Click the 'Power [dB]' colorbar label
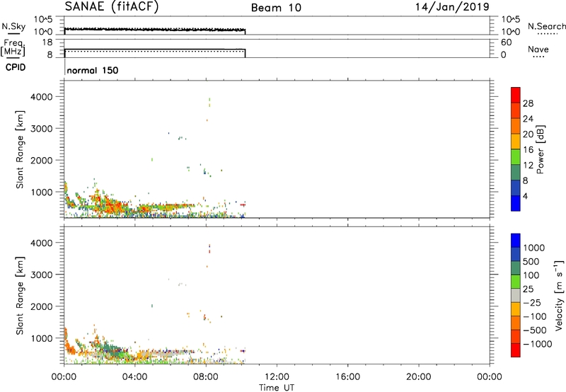This screenshot has height=392, width=566. 540,149
